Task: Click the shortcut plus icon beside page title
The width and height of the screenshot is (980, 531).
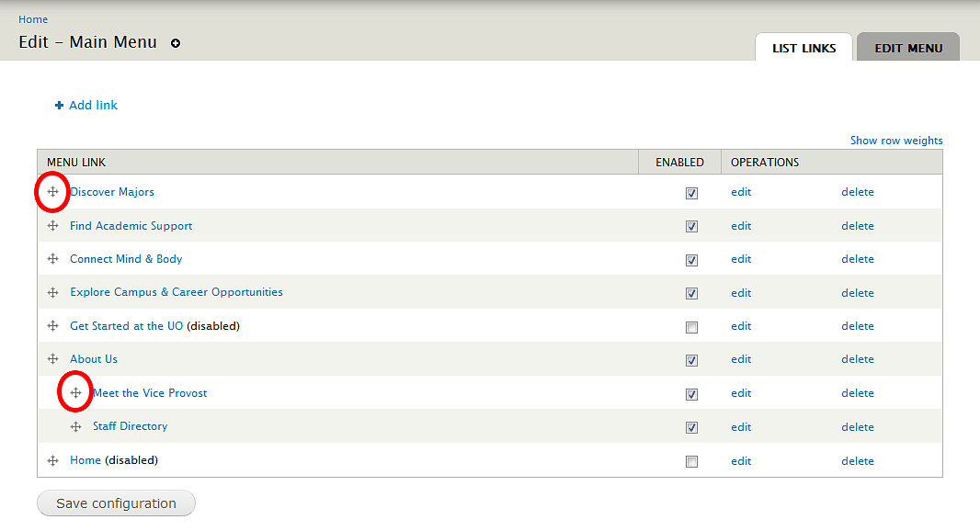Action: click(176, 43)
